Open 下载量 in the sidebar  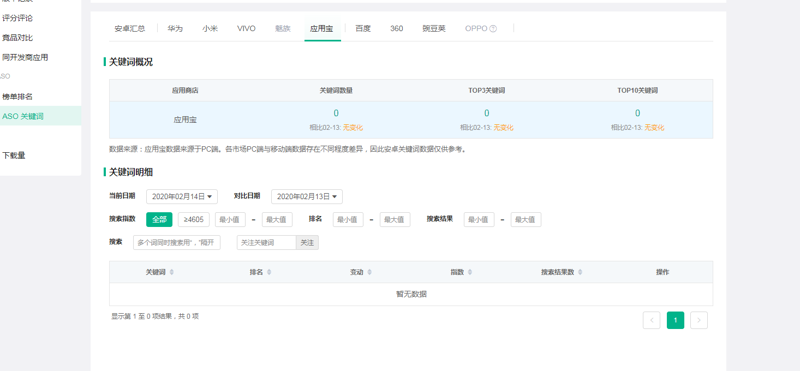point(14,156)
